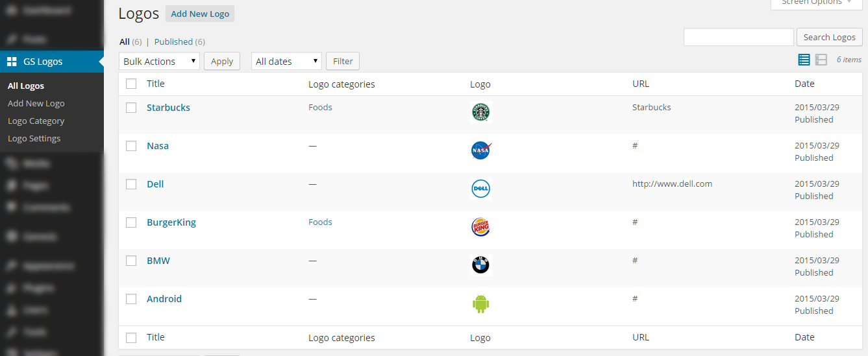868x356 pixels.
Task: Focus the Search Logos text field
Action: click(738, 37)
